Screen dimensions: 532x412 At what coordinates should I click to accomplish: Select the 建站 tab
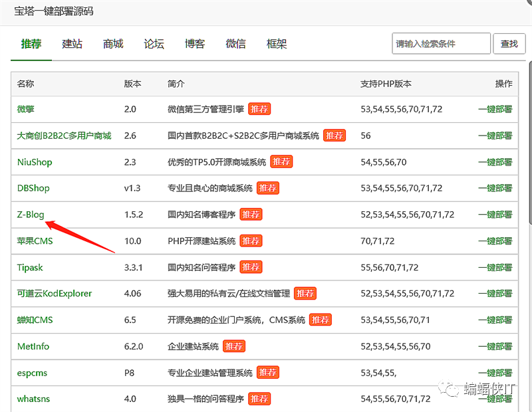coord(72,43)
